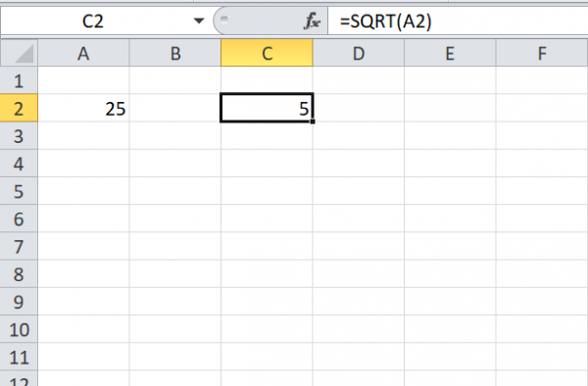Click cell A2 containing 25
588x386 pixels.
[83, 108]
